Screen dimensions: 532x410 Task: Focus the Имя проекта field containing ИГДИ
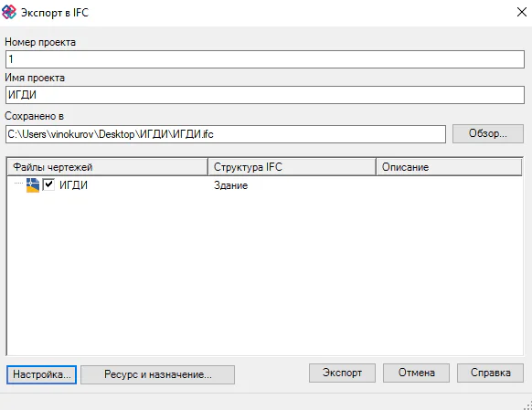[265, 95]
